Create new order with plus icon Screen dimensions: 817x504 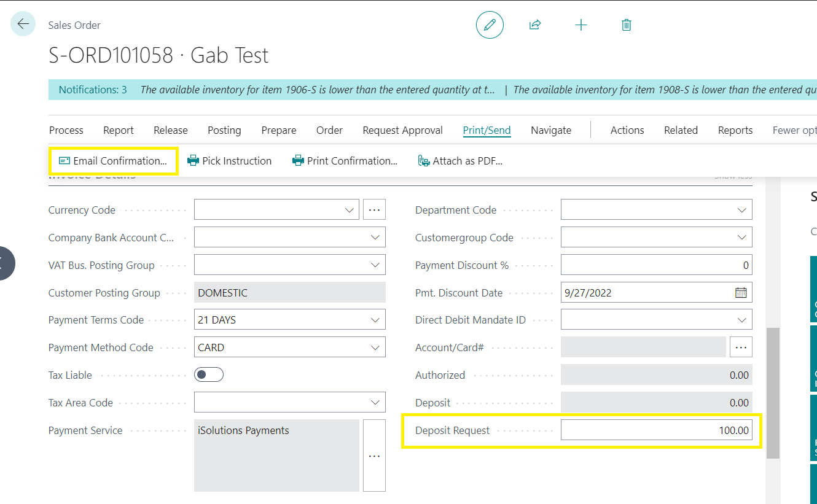[580, 25]
